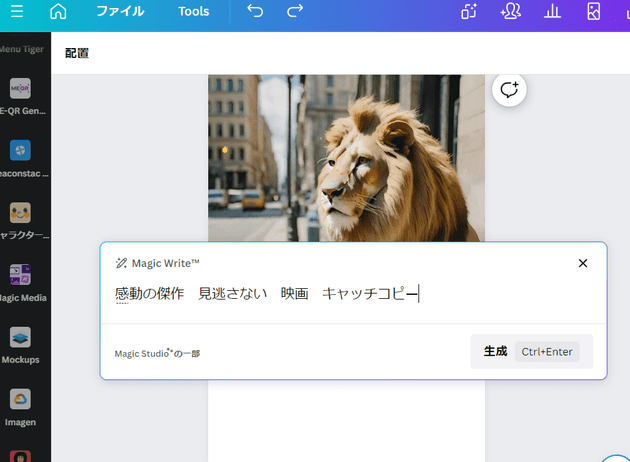Click the 配置 position button
This screenshot has height=462, width=630.
coord(77,53)
